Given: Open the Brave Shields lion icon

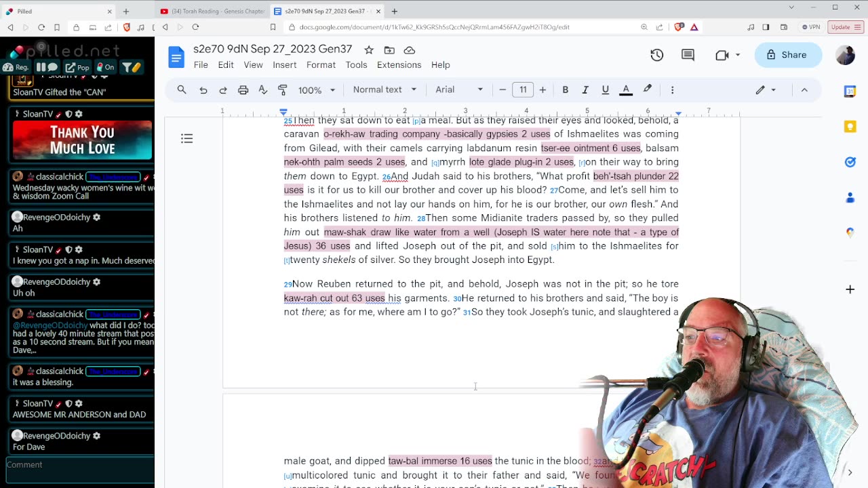Looking at the screenshot, I should (x=679, y=27).
